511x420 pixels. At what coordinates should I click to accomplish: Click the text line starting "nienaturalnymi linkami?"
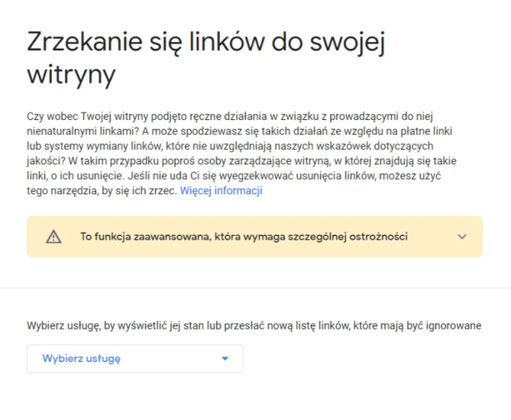point(239,131)
